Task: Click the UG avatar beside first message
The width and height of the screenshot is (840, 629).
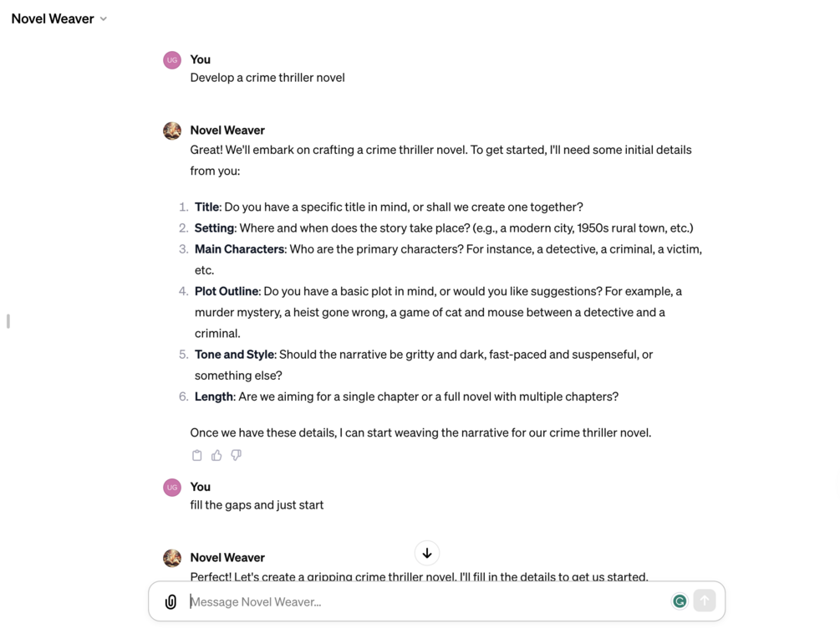Action: point(172,60)
